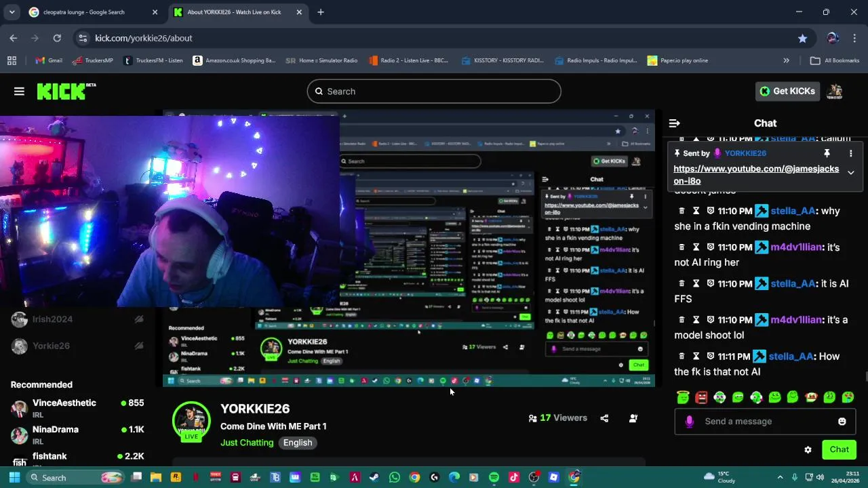Click shield icon on 'it is AI FFS' message
Screen dimensions: 868x488
pyautogui.click(x=710, y=283)
